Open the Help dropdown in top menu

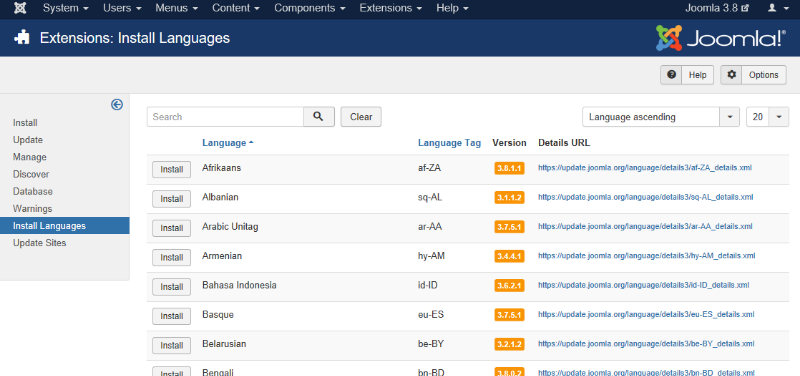[453, 8]
